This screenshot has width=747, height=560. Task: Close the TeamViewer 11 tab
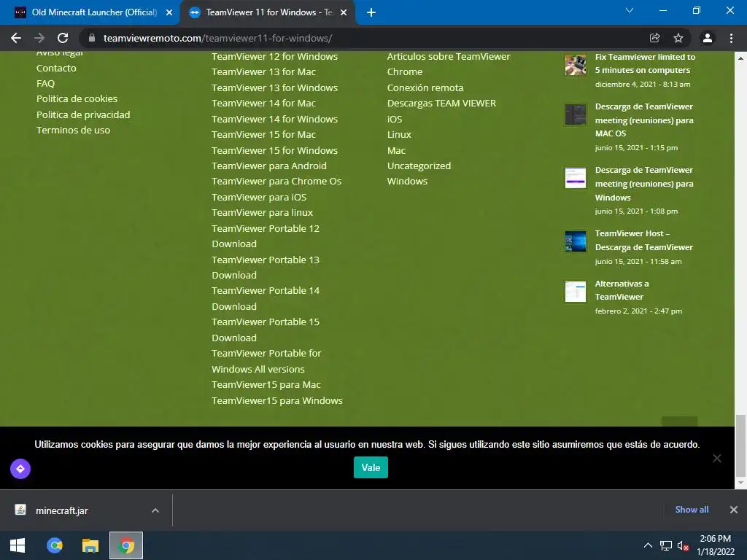344,12
